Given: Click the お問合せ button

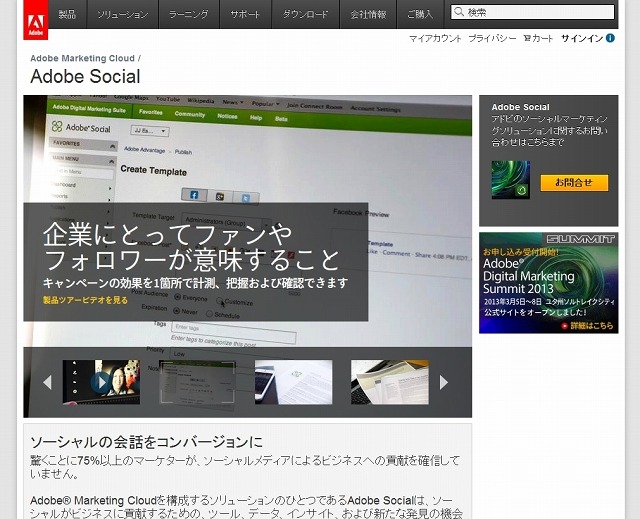Looking at the screenshot, I should pos(574,183).
